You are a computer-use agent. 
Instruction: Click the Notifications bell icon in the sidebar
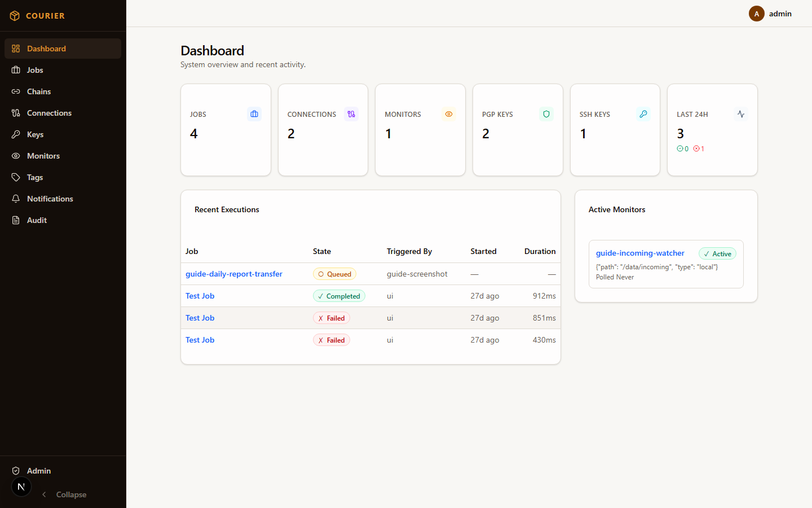[x=16, y=199]
